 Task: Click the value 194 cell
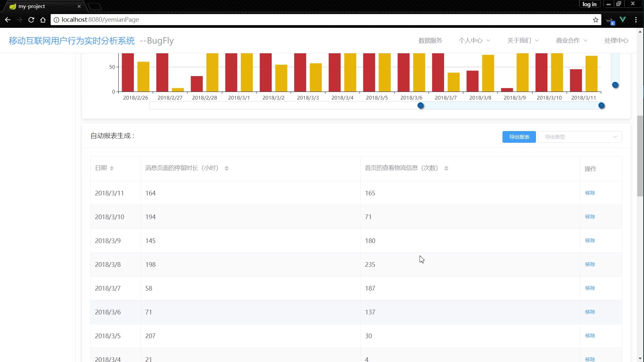click(x=250, y=217)
